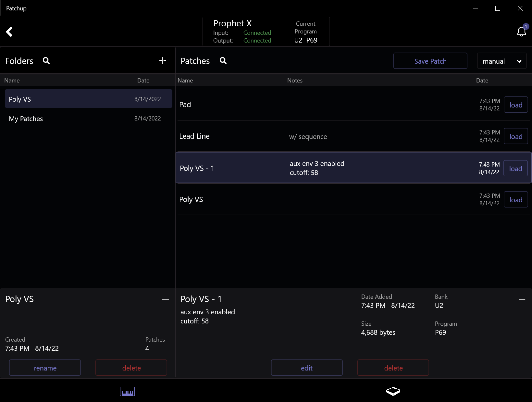Sort patches by Date column header
Screen dimensions: 532x402
(482, 81)
